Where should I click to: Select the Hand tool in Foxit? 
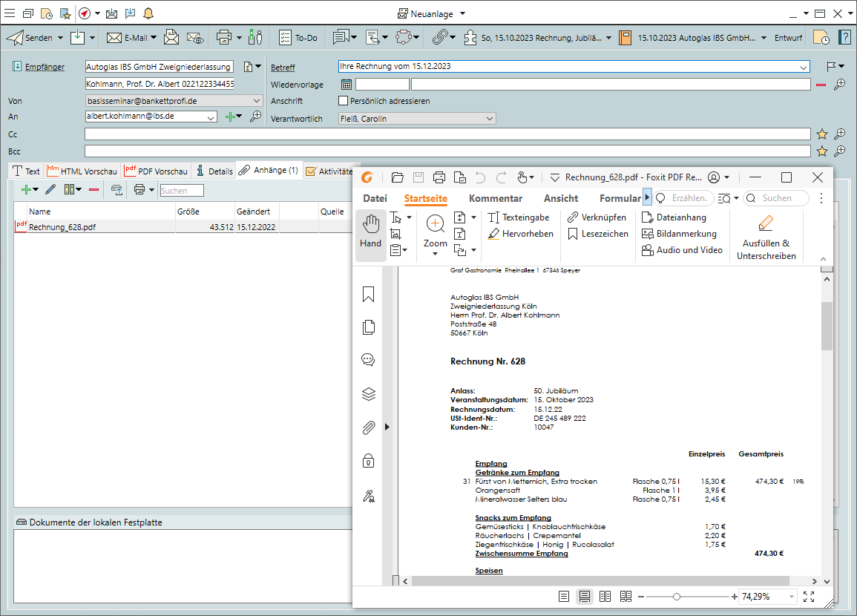pos(370,234)
